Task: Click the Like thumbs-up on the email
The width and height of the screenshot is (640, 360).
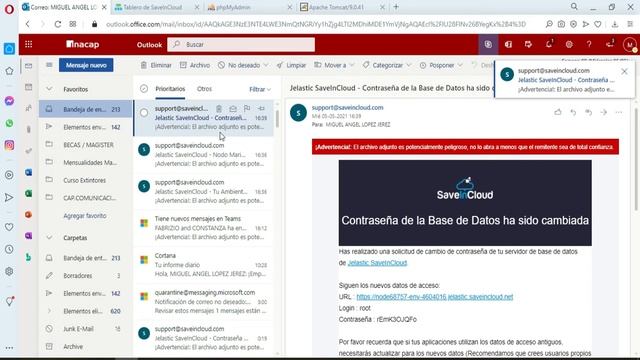Action: (558, 112)
